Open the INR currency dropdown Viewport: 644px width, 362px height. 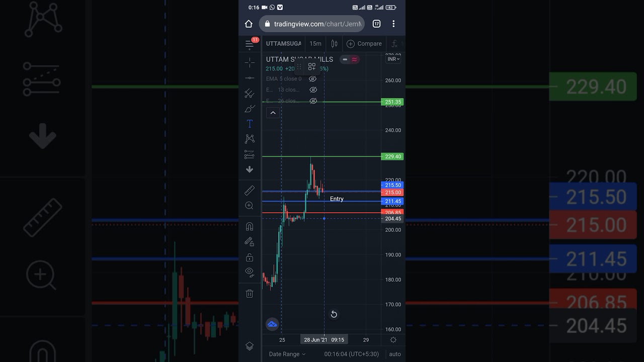[393, 59]
